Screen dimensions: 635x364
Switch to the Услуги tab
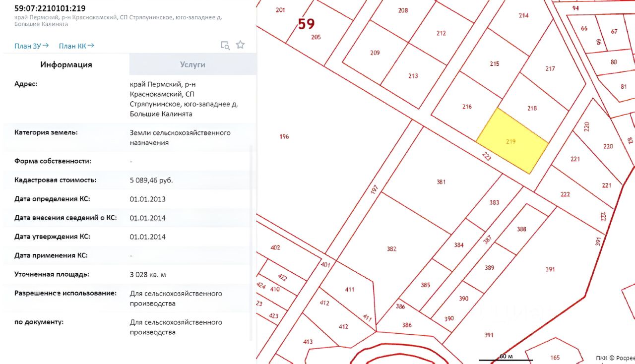(x=192, y=64)
